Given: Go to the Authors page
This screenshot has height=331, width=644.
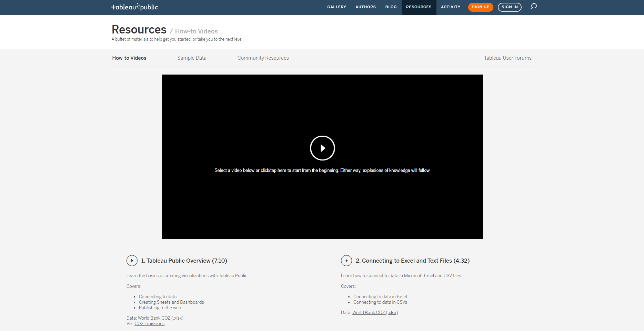Looking at the screenshot, I should 365,7.
